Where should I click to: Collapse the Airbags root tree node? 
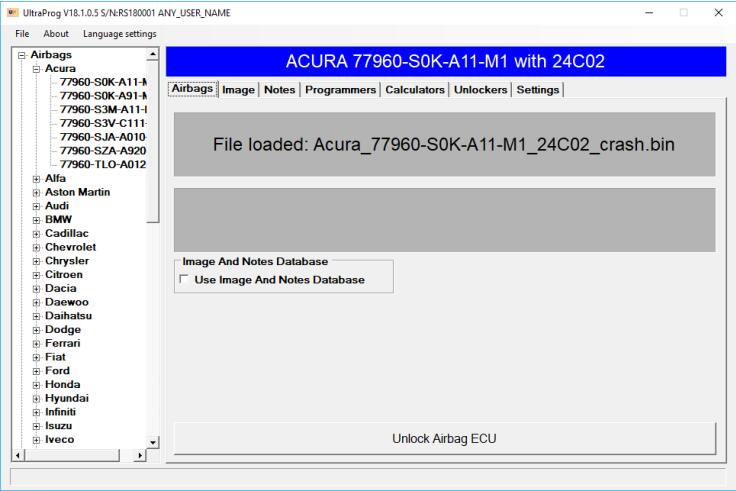tap(22, 55)
